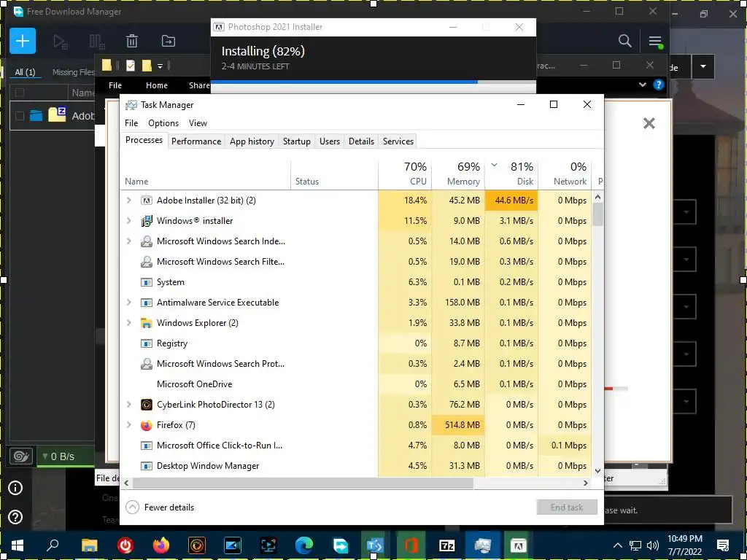Click the Task Manager taskbar icon
Screen dimensions: 747x560
483,545
